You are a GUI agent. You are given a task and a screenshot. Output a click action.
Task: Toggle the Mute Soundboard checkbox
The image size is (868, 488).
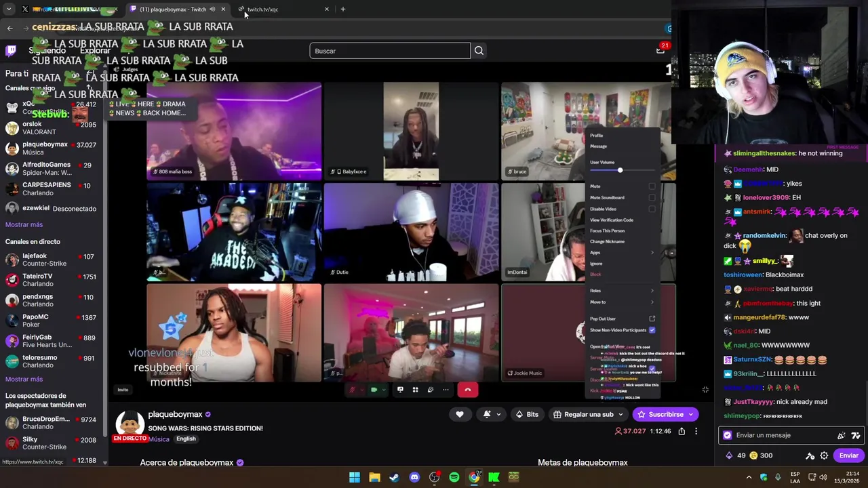pos(652,197)
